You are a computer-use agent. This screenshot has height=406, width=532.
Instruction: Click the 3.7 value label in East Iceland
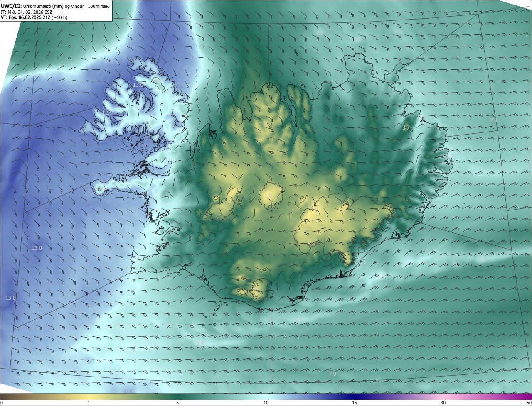(x=406, y=128)
